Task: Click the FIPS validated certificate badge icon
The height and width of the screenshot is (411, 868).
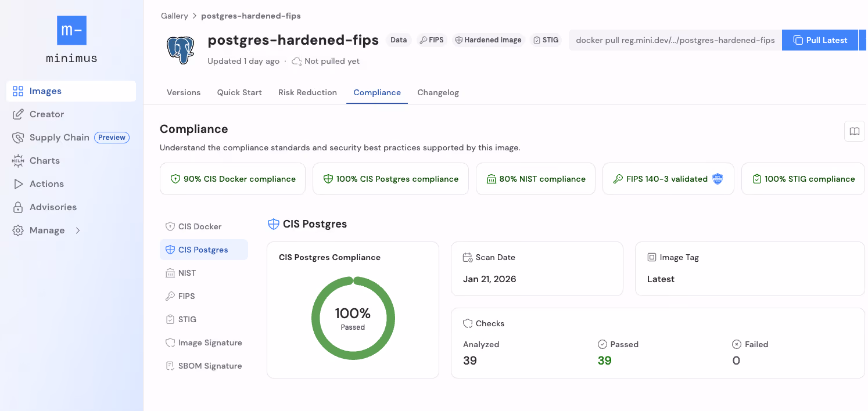Action: (718, 179)
